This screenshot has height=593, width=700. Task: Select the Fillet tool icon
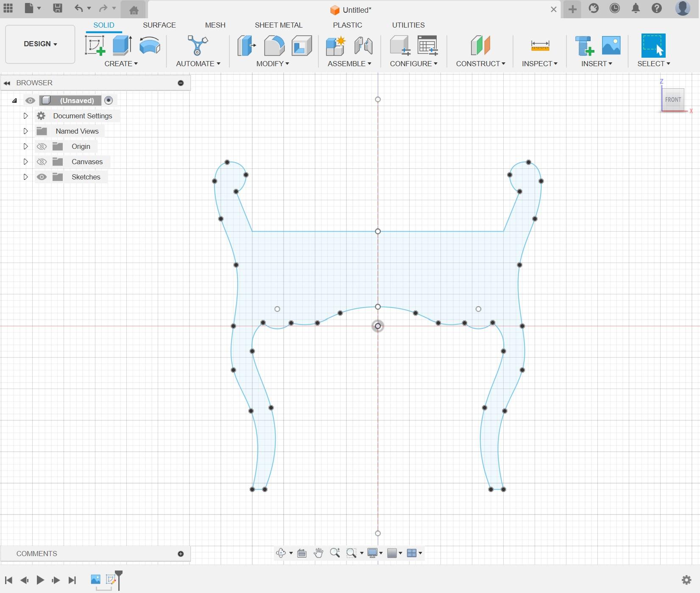[x=274, y=45]
